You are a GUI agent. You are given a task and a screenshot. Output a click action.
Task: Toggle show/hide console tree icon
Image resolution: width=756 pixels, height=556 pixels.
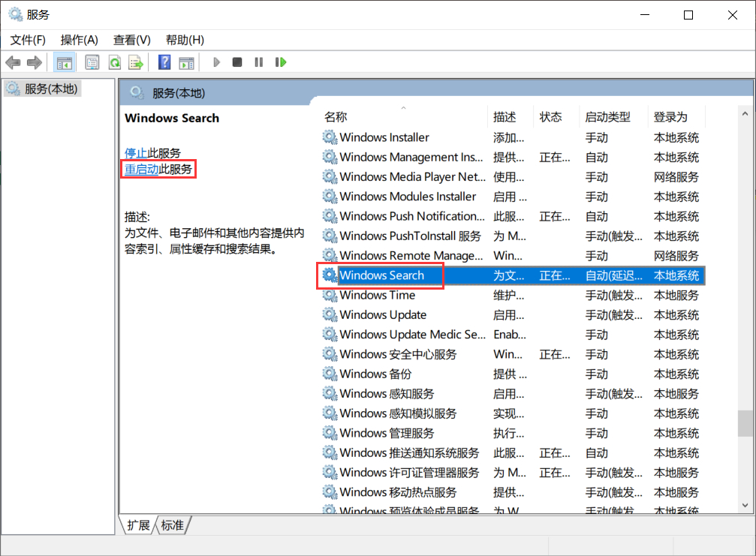(64, 62)
